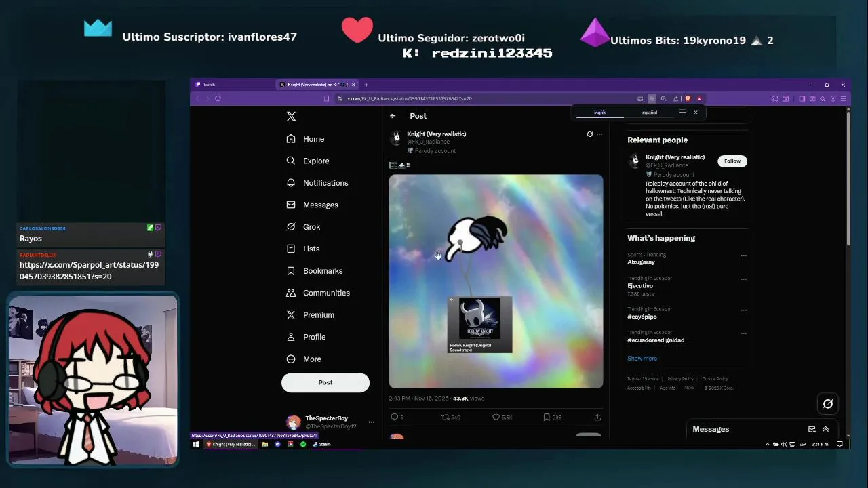This screenshot has height=488, width=868.
Task: Open TheSpecterBoy account switcher menu
Action: [330, 422]
